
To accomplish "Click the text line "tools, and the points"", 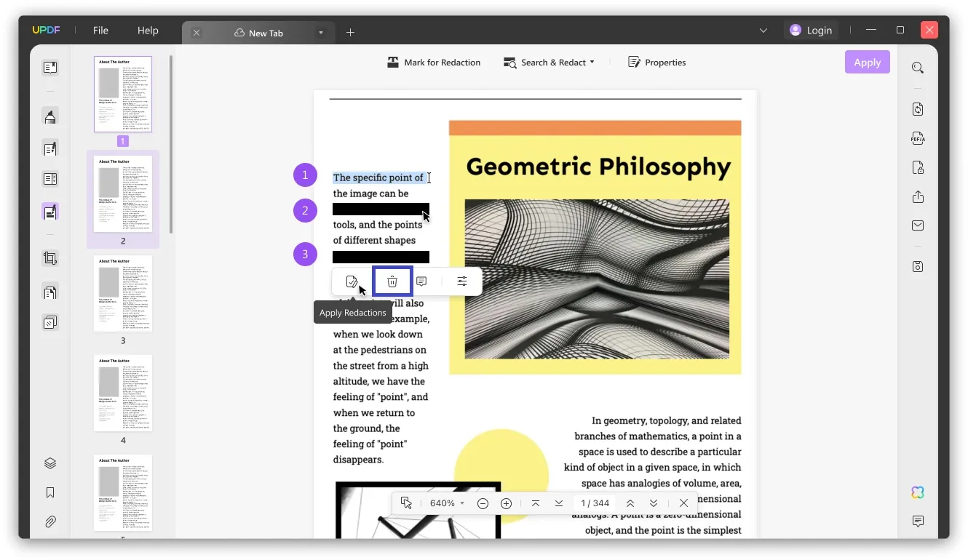I will click(378, 225).
